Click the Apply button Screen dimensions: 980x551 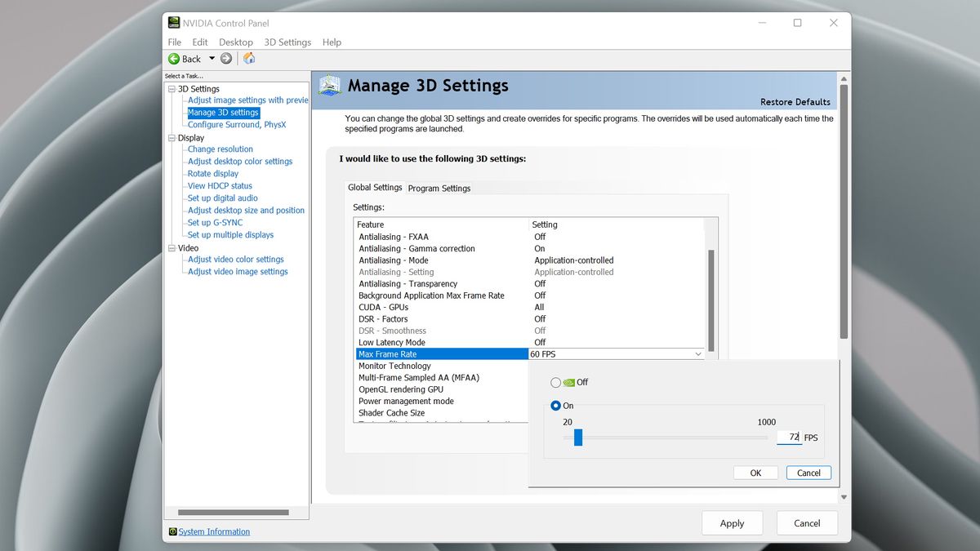tap(732, 522)
